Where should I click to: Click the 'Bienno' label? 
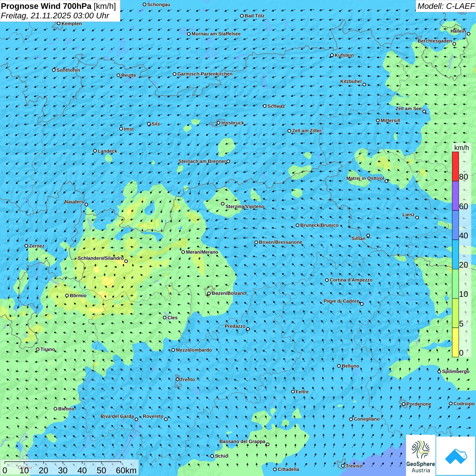pyautogui.click(x=66, y=409)
